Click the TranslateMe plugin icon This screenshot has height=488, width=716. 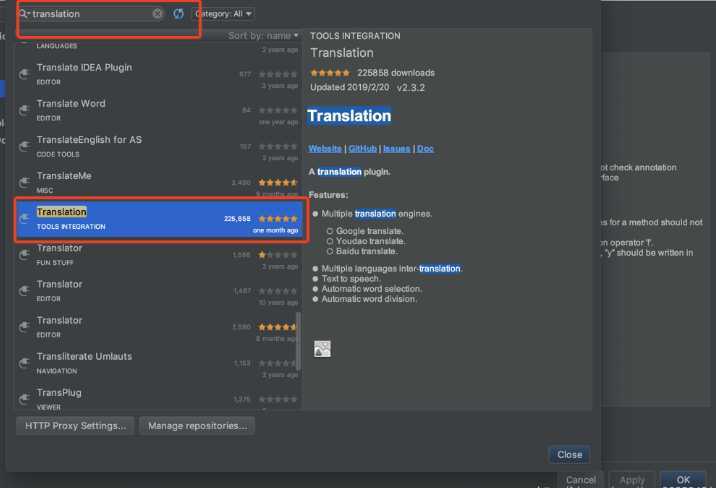click(x=24, y=182)
